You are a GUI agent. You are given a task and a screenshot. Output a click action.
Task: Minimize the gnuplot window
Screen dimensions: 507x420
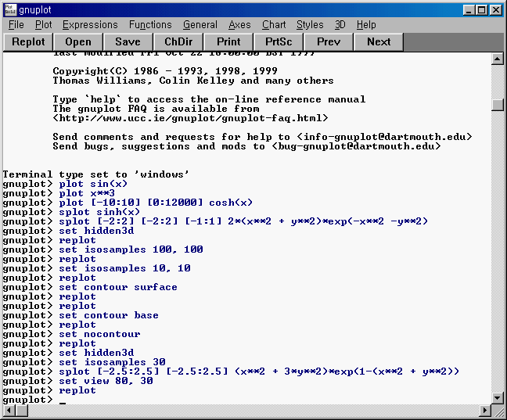tap(469, 10)
